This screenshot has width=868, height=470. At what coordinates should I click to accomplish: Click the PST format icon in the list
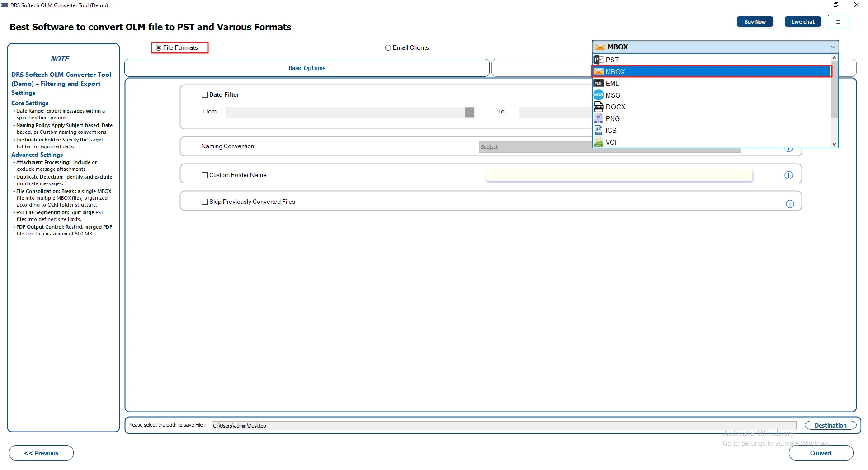(599, 60)
